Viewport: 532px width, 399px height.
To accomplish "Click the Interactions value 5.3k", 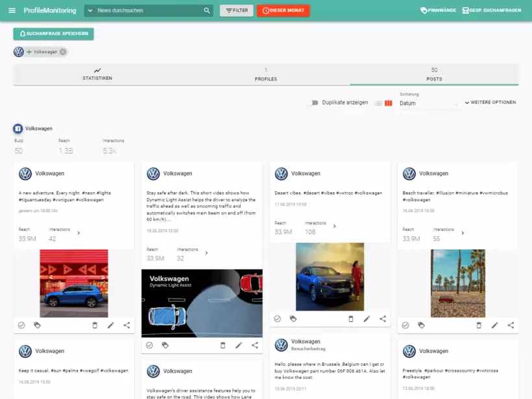I will tap(110, 151).
